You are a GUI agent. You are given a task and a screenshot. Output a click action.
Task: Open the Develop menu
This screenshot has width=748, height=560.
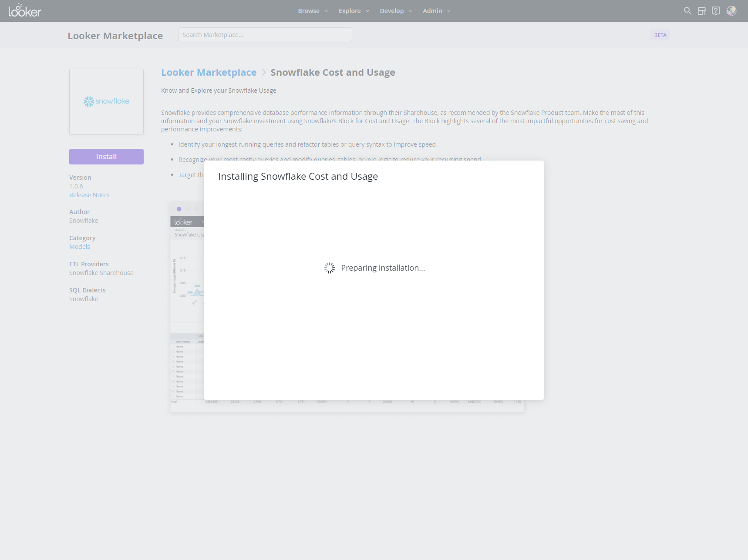coord(395,10)
